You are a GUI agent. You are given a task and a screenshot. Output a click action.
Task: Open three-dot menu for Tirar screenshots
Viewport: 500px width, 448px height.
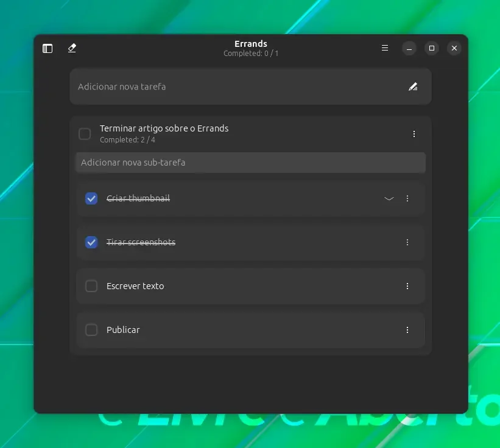pyautogui.click(x=407, y=242)
